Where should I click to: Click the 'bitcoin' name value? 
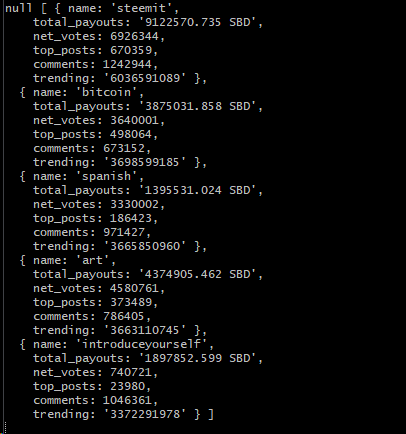(107, 92)
